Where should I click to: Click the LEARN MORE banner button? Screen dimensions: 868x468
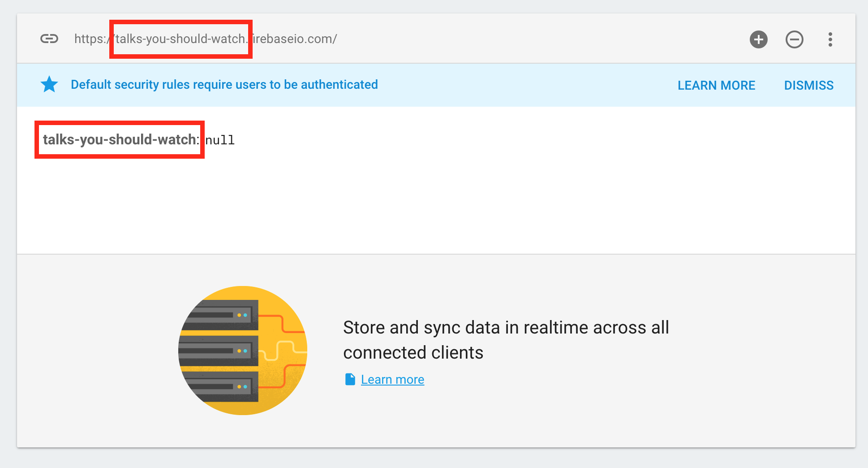[x=716, y=85]
